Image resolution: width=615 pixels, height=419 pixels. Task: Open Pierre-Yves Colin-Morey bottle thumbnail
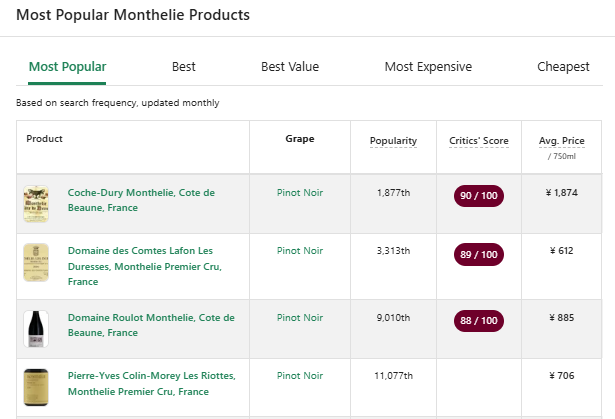tap(37, 386)
